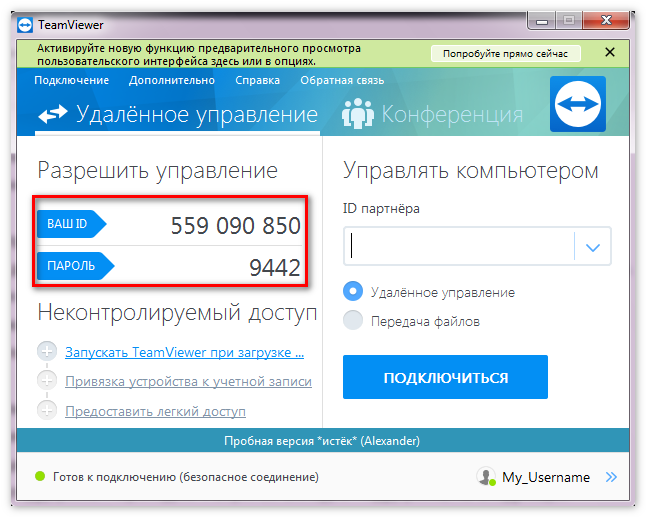
Task: Select the Передача файлов radio button
Action: click(353, 320)
